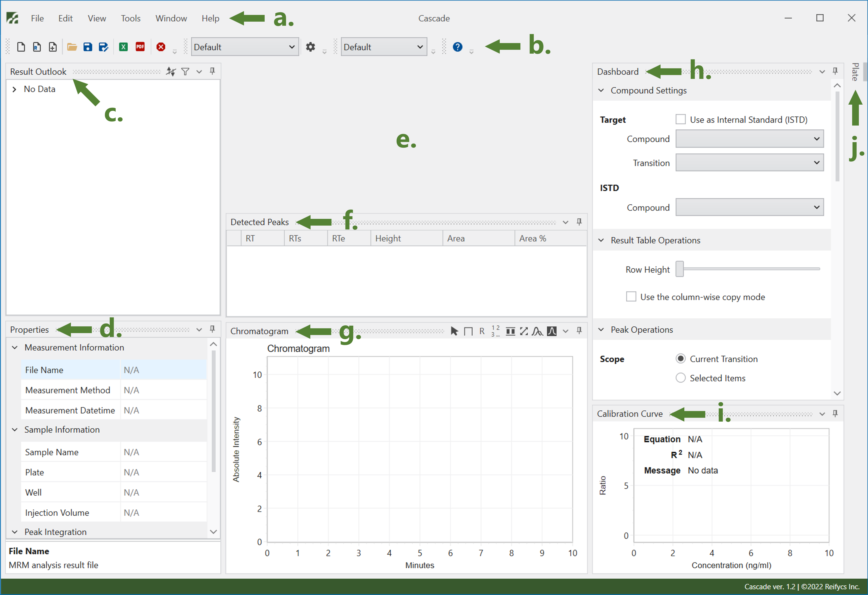Select the arrow pointer tool in Chromatogram
This screenshot has width=868, height=595.
click(x=454, y=331)
